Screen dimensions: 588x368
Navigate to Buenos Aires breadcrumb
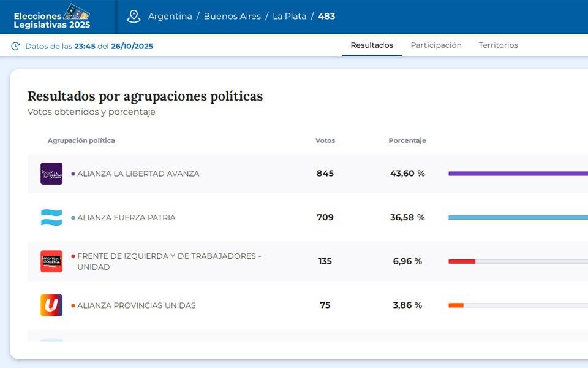pyautogui.click(x=232, y=17)
